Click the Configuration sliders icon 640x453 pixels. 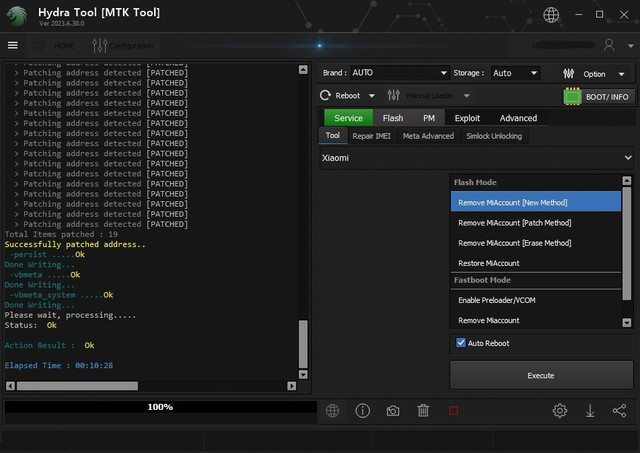(x=100, y=45)
